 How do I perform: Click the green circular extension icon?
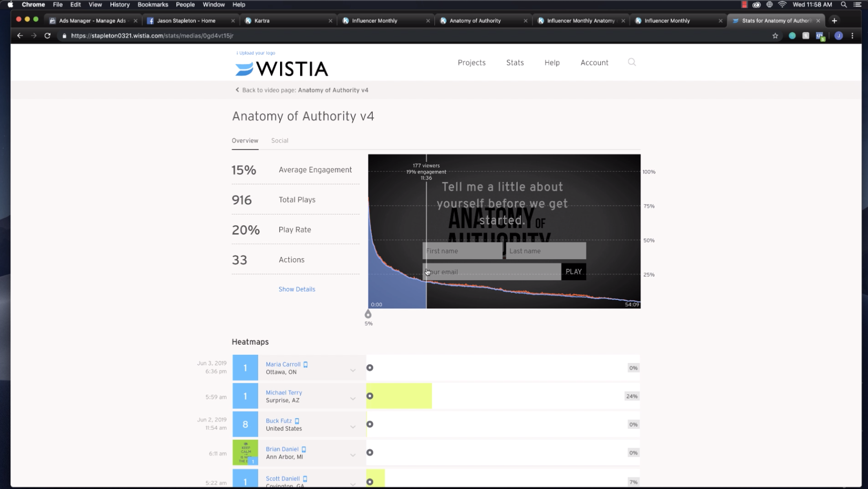tap(792, 36)
